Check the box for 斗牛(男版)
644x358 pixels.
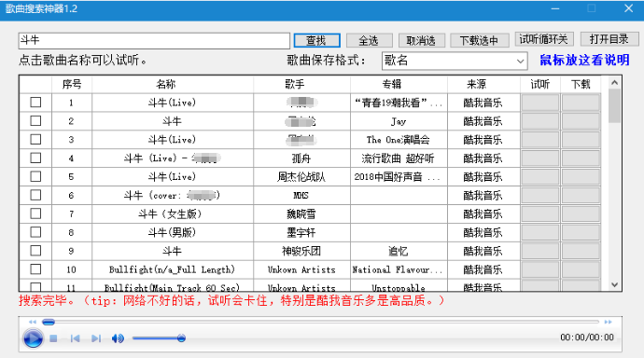[x=35, y=232]
